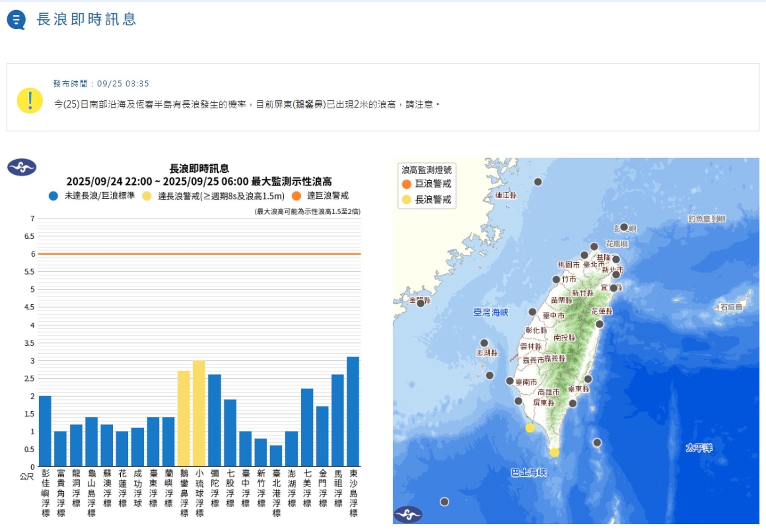Click the gray buoy marker near 澎湖縣 label
The height and width of the screenshot is (532, 766).
pos(484,343)
